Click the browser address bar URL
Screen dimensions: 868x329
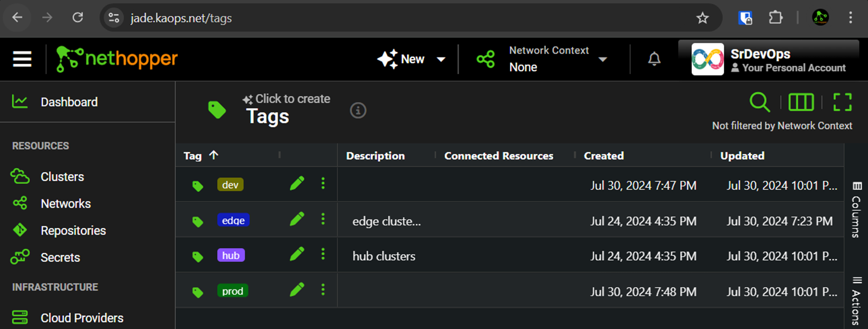point(181,18)
